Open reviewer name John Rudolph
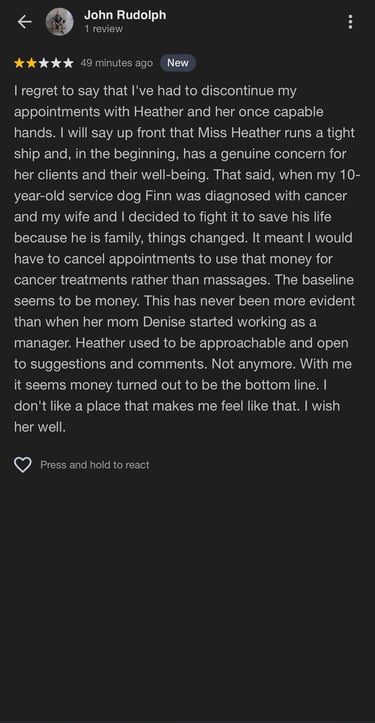This screenshot has width=375, height=723. (125, 15)
